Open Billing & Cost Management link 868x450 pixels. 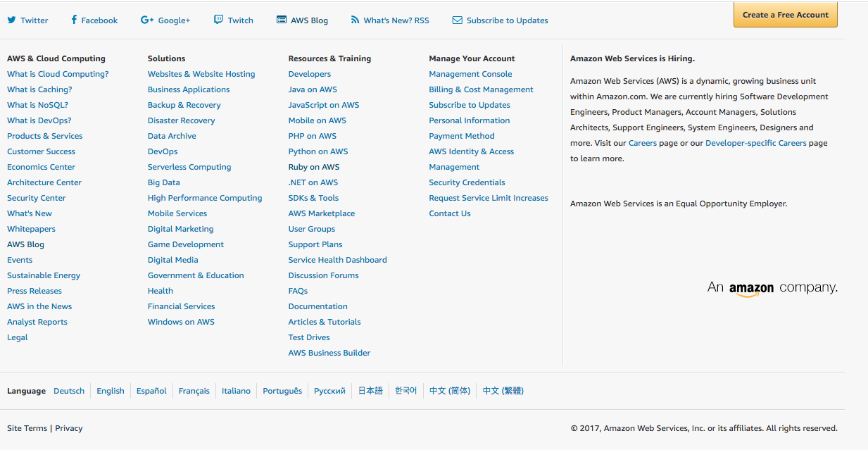click(x=482, y=89)
